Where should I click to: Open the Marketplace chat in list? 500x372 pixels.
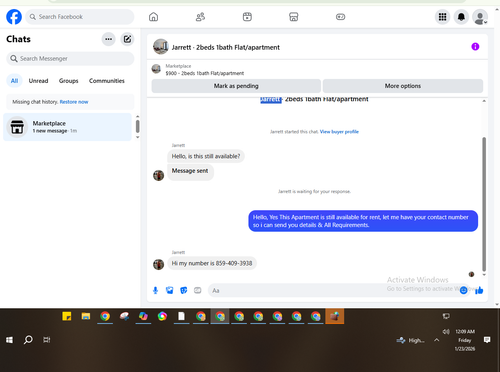[67, 127]
